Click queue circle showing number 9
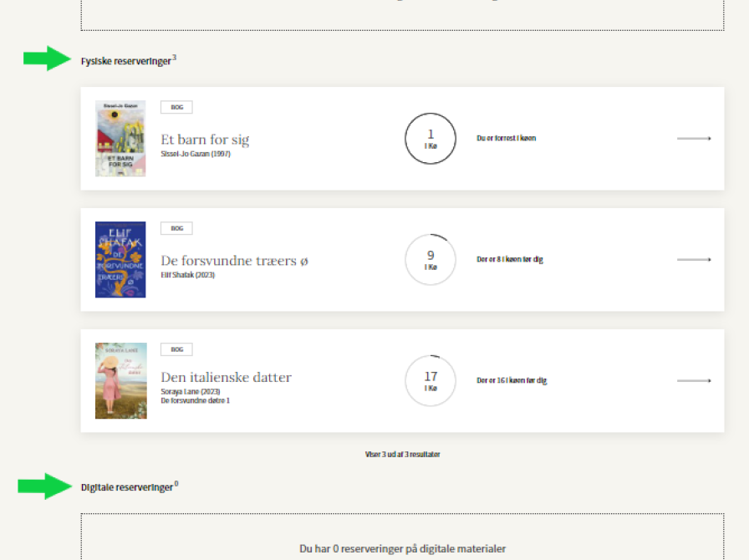Screen dimensions: 749x560 [x=431, y=260]
